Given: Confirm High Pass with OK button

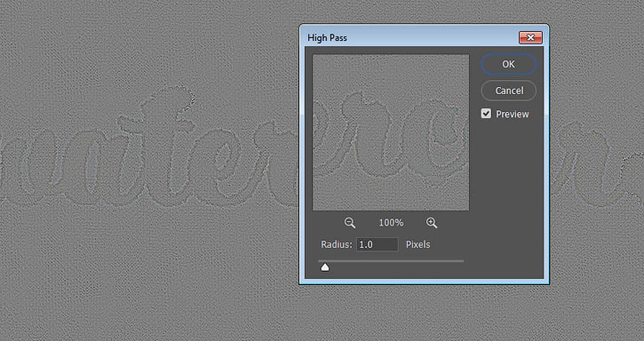Looking at the screenshot, I should [x=508, y=64].
